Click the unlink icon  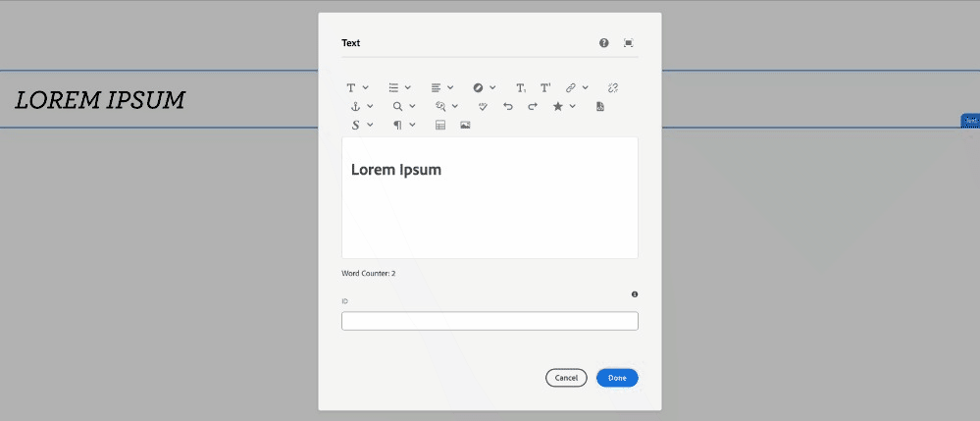pyautogui.click(x=613, y=88)
